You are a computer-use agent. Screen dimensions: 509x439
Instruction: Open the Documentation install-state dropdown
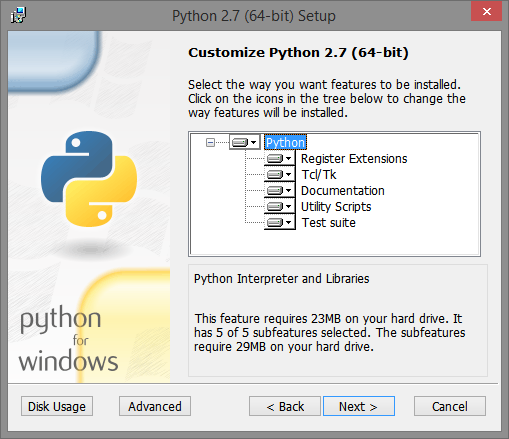280,191
